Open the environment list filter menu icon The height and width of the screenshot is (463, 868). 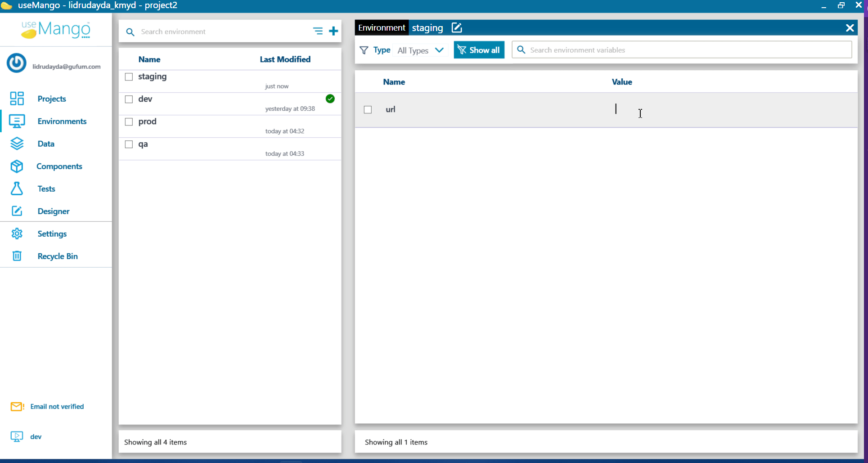(x=318, y=31)
